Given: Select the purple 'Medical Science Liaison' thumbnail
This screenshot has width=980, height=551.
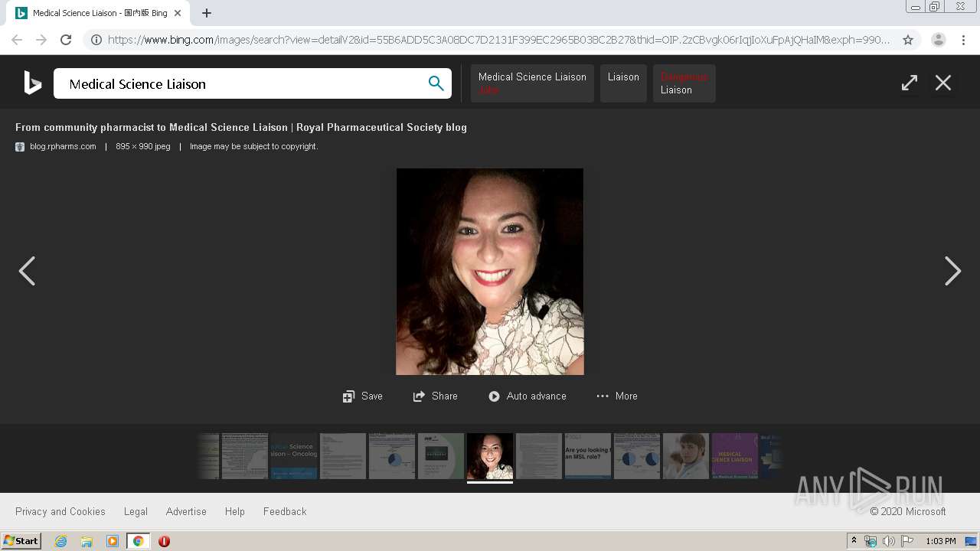Looking at the screenshot, I should (x=735, y=456).
